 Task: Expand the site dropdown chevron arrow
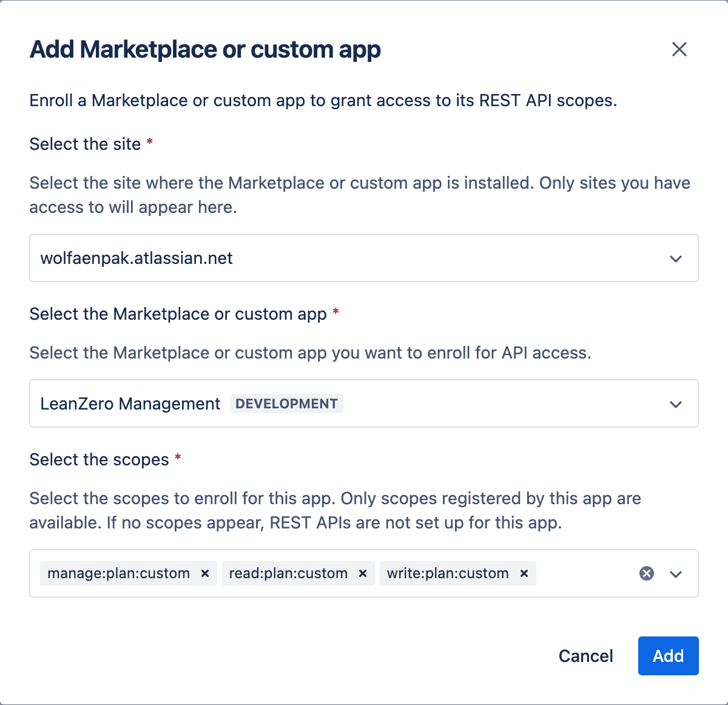click(x=676, y=258)
